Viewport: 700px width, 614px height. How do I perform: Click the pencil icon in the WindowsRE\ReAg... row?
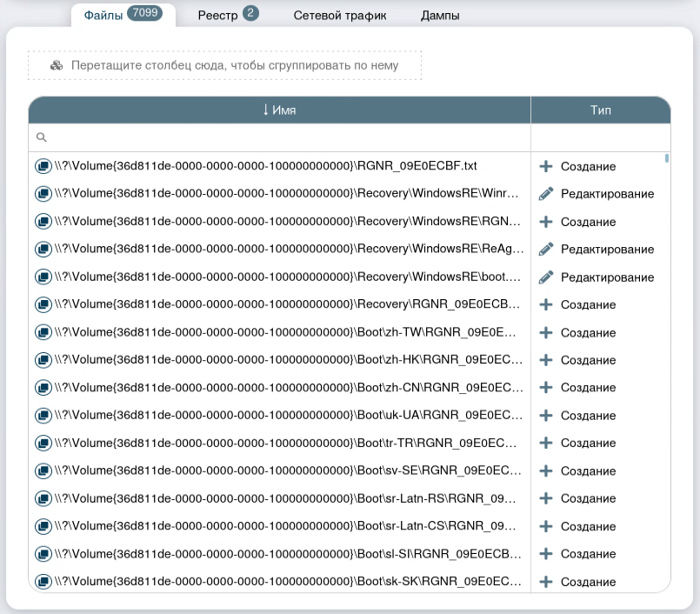click(x=546, y=250)
